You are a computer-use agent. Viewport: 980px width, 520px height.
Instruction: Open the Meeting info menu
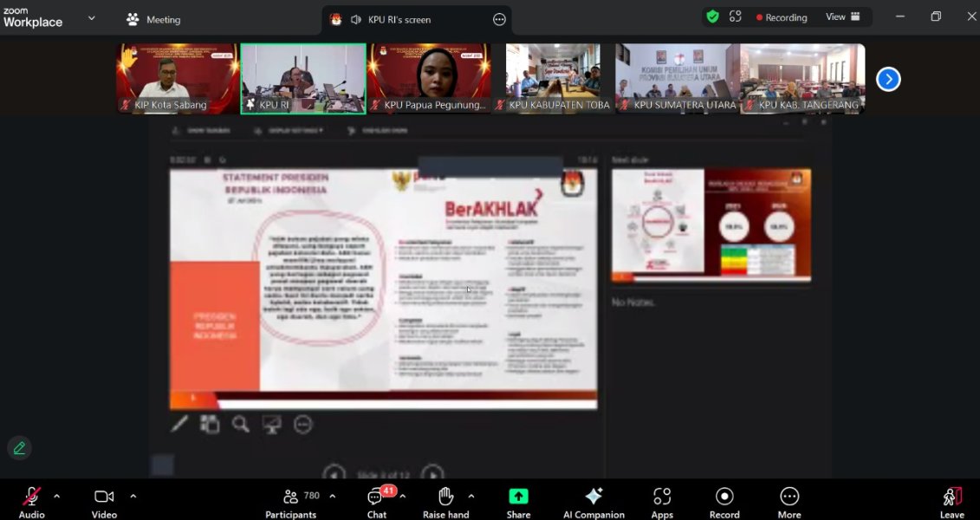tap(153, 19)
